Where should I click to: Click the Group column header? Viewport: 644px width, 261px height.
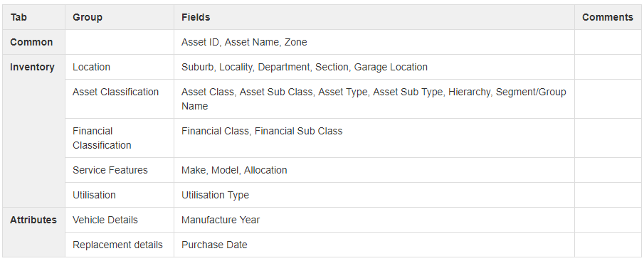coord(120,17)
